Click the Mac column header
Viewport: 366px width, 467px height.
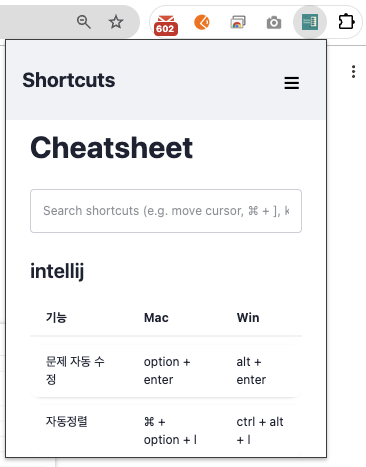pyautogui.click(x=156, y=318)
